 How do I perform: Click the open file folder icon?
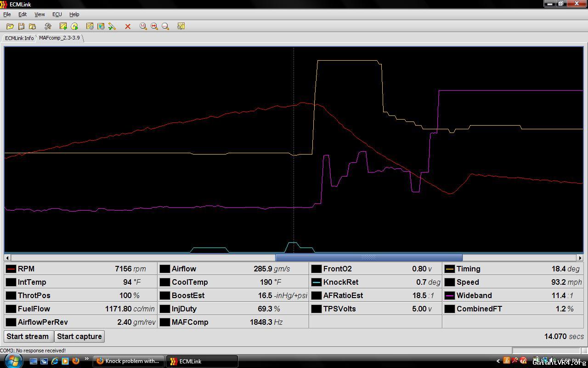(10, 27)
